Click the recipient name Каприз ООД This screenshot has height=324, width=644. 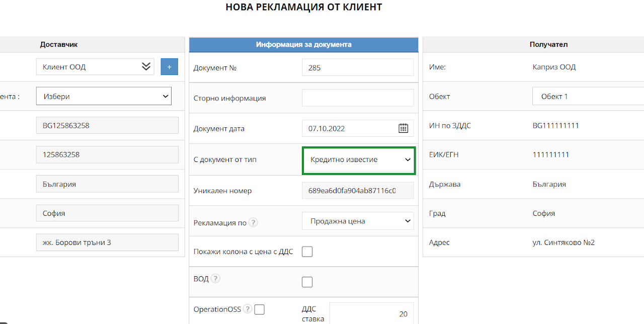click(x=554, y=67)
